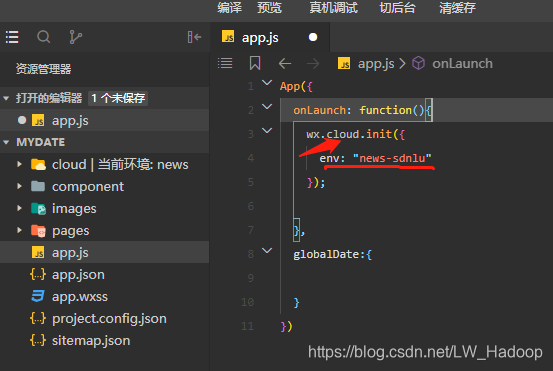
Task: Click JS file icon in breadcrumb
Action: (x=344, y=63)
